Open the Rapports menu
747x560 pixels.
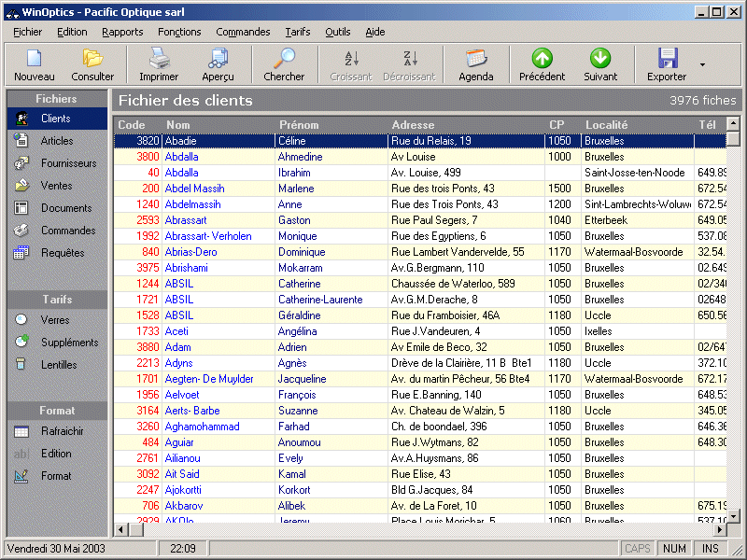122,32
